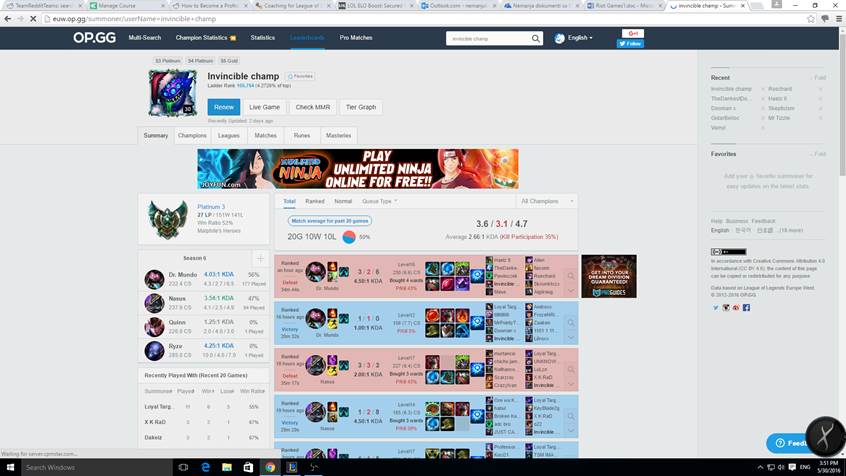Open Multi-Search in the navigation bar
This screenshot has width=846, height=476.
click(145, 38)
